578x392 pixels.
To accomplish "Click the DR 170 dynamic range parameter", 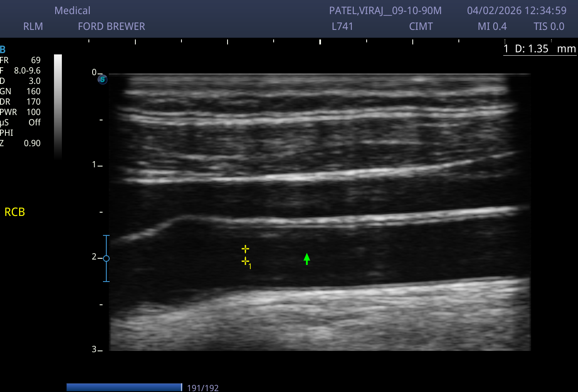I will 20,102.
